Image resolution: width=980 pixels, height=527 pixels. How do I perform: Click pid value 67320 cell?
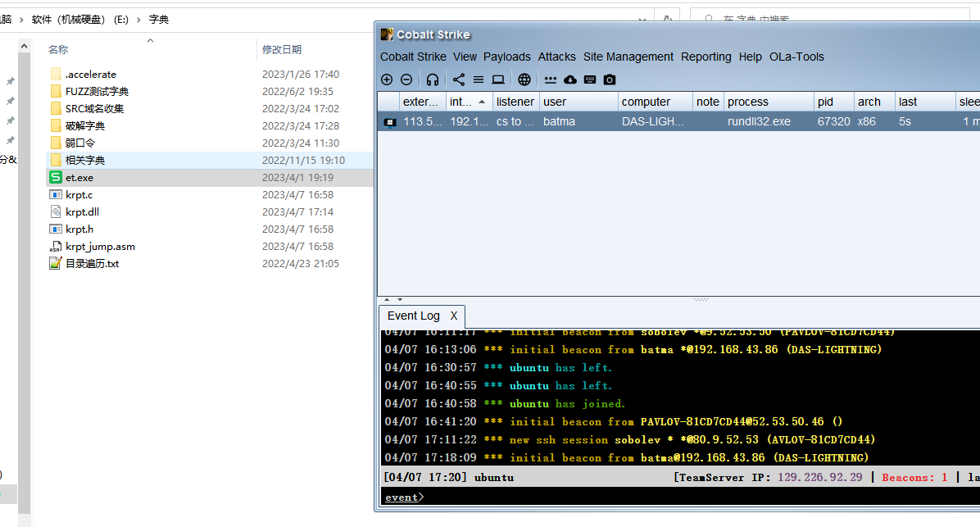click(x=834, y=122)
